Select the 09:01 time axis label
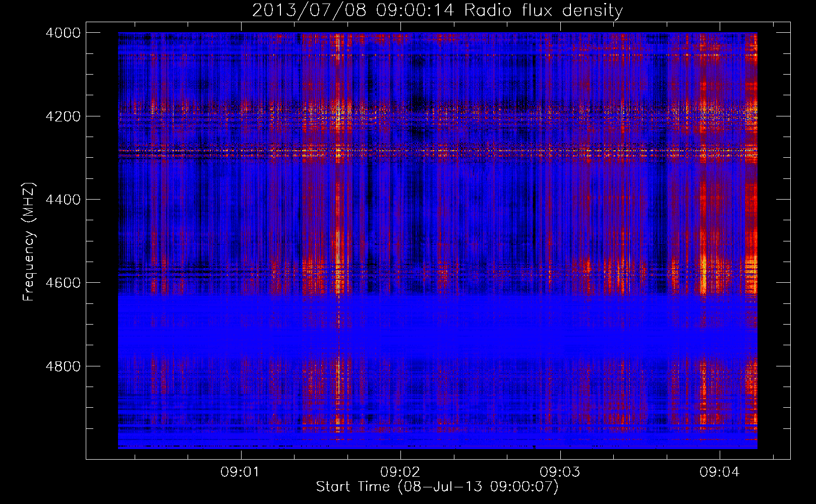The image size is (816, 504). (241, 472)
